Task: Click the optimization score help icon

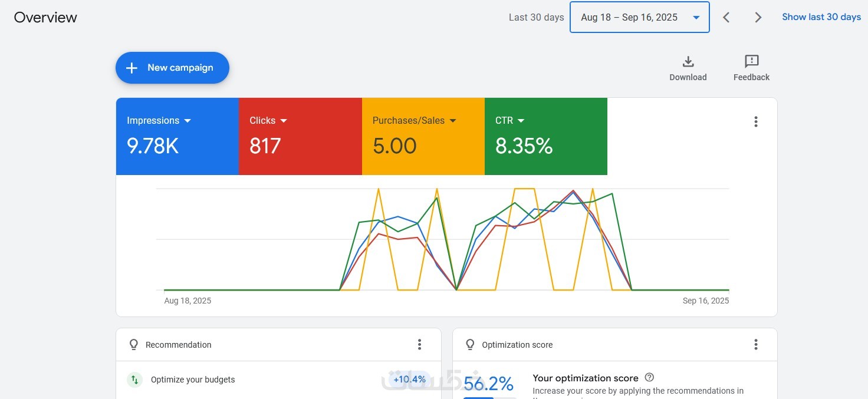Action: click(649, 378)
